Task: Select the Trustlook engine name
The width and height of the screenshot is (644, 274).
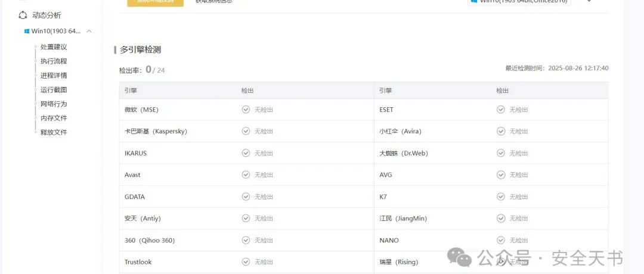Action: [x=138, y=261]
